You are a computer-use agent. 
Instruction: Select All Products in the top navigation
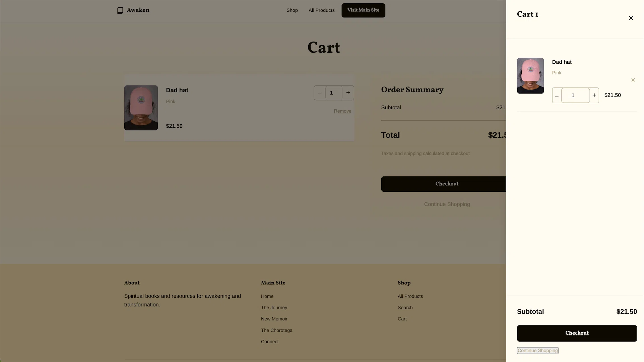click(321, 10)
